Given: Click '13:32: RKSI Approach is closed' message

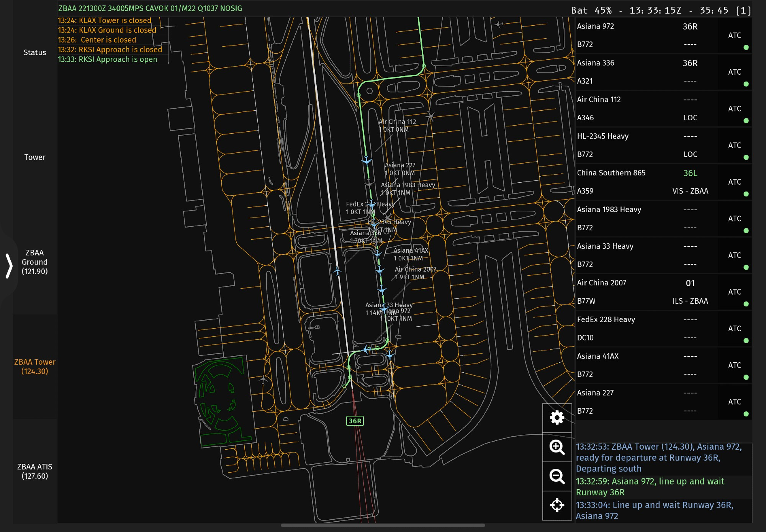Looking at the screenshot, I should click(x=110, y=49).
